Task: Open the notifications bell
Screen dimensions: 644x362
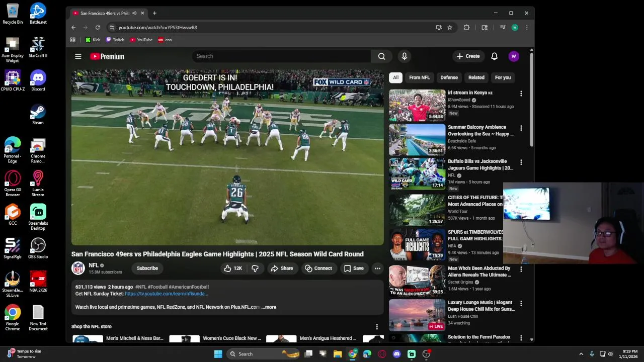Action: point(494,56)
